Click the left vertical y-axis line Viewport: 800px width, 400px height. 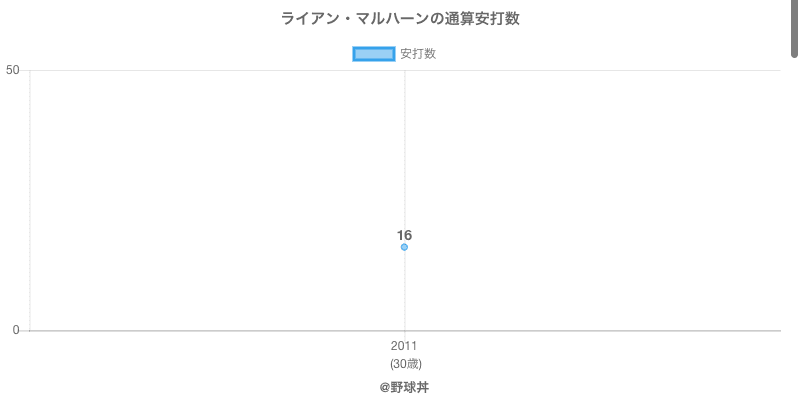click(x=30, y=200)
